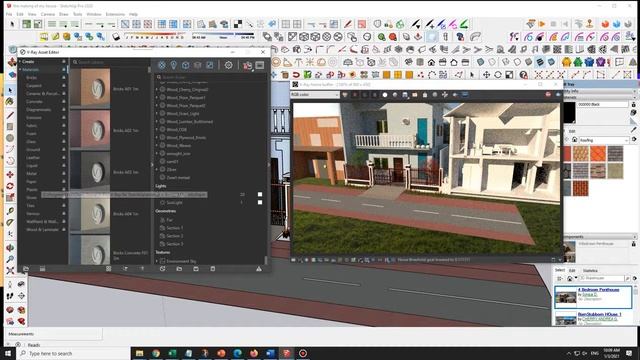This screenshot has height=360, width=640.
Task: Open Textures category in V-Ray Asset Editor
Action: 209,65
